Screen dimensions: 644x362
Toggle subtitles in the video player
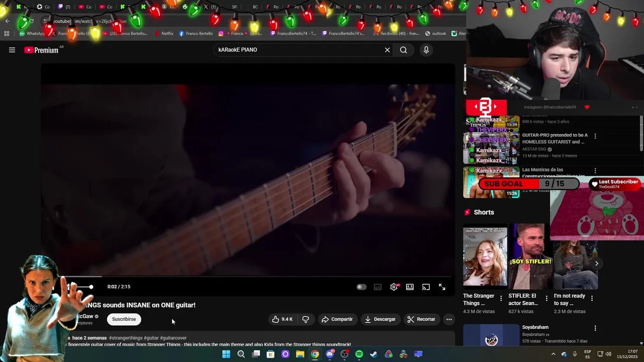click(x=378, y=287)
